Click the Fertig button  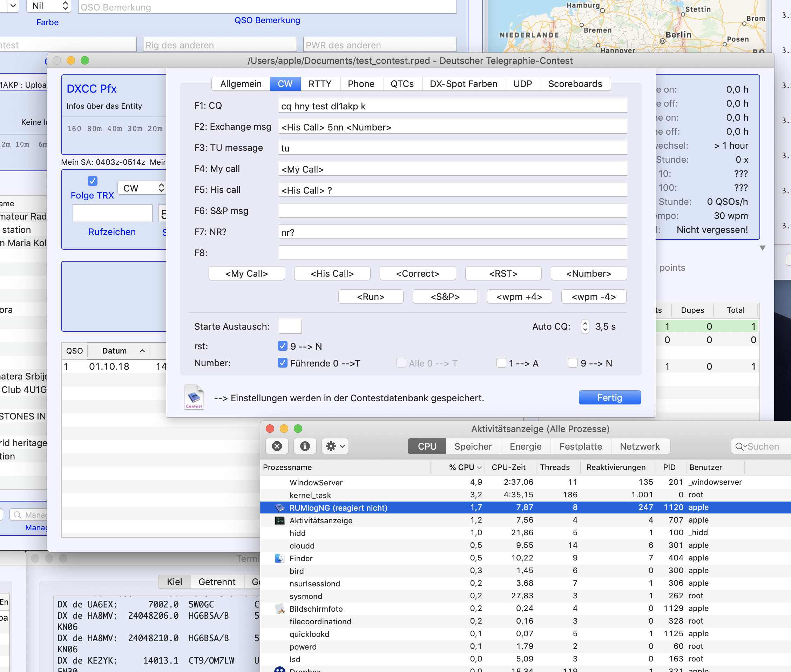pyautogui.click(x=609, y=397)
